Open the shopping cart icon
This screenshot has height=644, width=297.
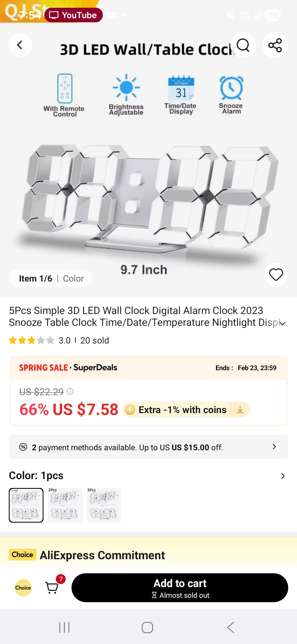coord(52,588)
